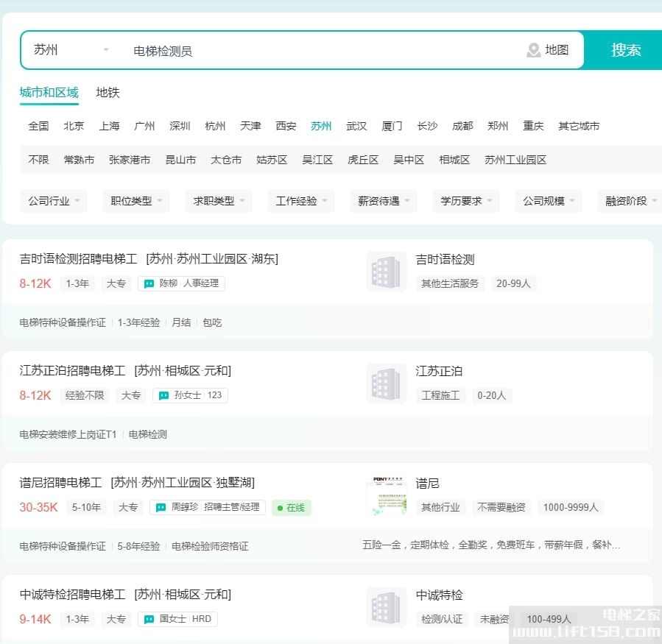Screen dimensions: 662x644
Task: Open the 中诚特检 company building logo
Action: 386,608
